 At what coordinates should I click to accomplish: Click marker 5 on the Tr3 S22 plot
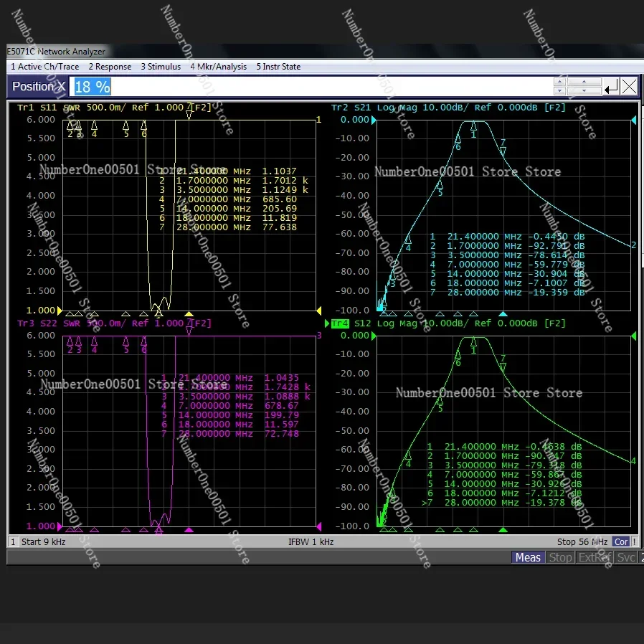(126, 344)
